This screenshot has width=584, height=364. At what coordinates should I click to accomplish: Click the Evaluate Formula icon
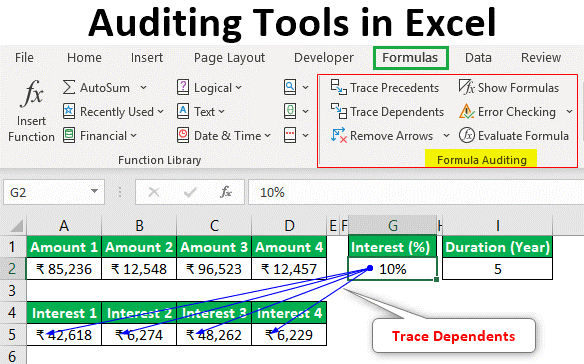click(x=466, y=135)
